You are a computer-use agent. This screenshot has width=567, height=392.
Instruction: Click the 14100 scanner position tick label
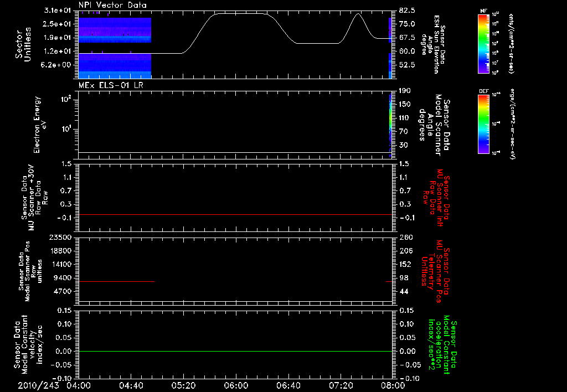(60, 264)
